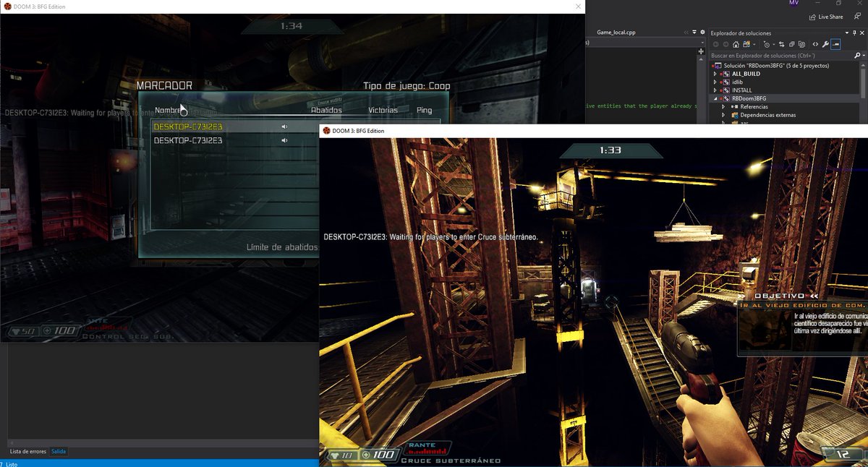
Task: Select Dependencias externas item
Action: point(767,115)
